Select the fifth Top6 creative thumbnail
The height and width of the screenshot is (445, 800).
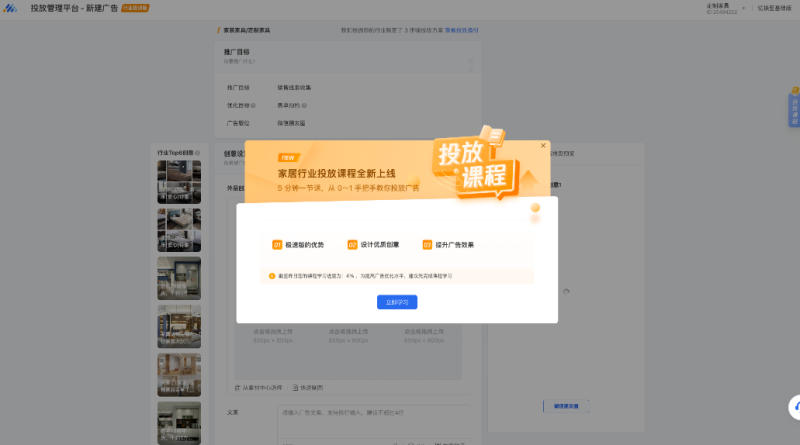(x=179, y=375)
